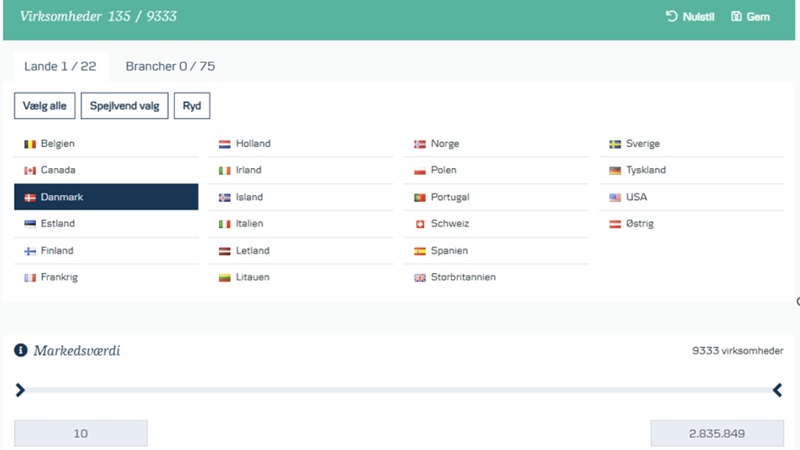
Task: Select Holland in the country list
Action: 253,144
